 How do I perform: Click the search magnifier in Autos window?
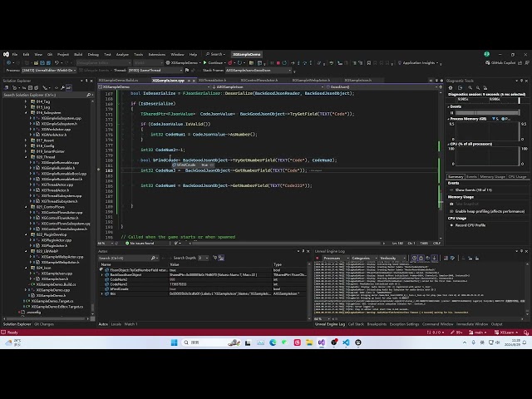[x=153, y=259]
